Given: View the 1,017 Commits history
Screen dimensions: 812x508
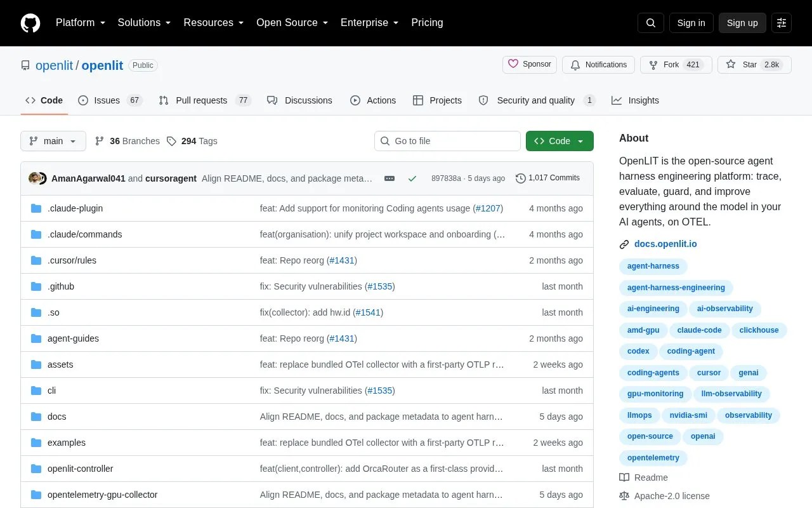Looking at the screenshot, I should 547,178.
